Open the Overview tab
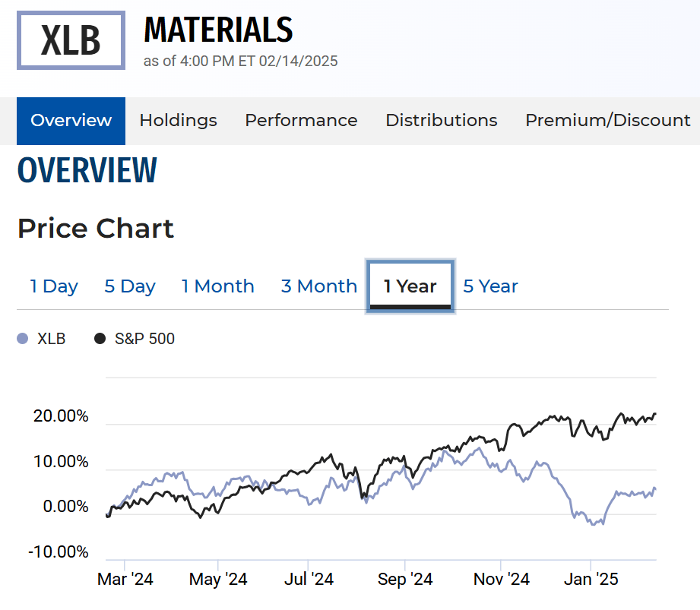 click(x=71, y=121)
